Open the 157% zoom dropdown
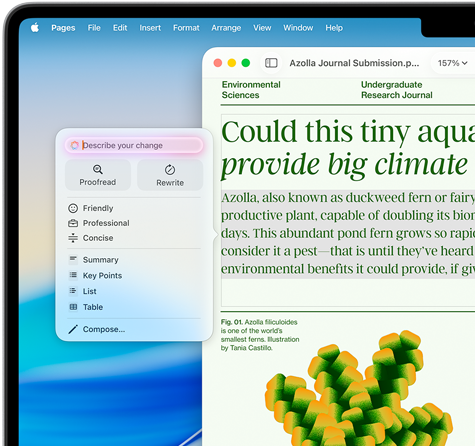Viewport: 475px width, 446px height. point(452,63)
